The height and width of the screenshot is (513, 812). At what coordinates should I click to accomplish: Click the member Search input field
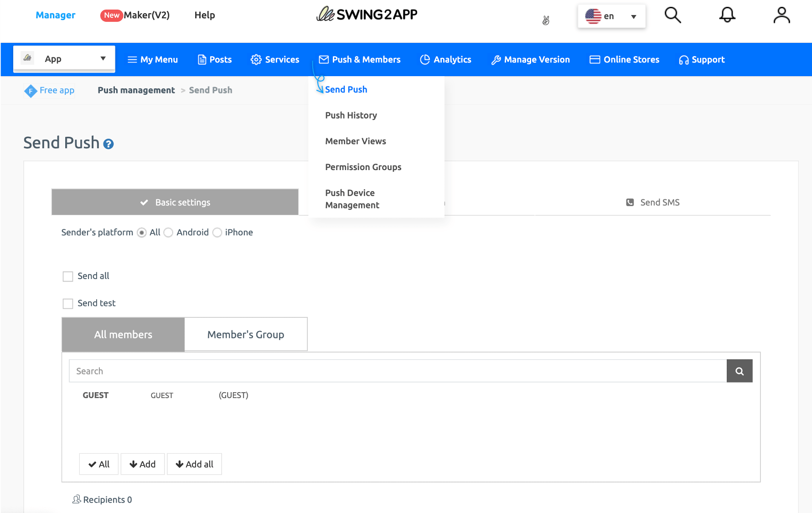397,371
